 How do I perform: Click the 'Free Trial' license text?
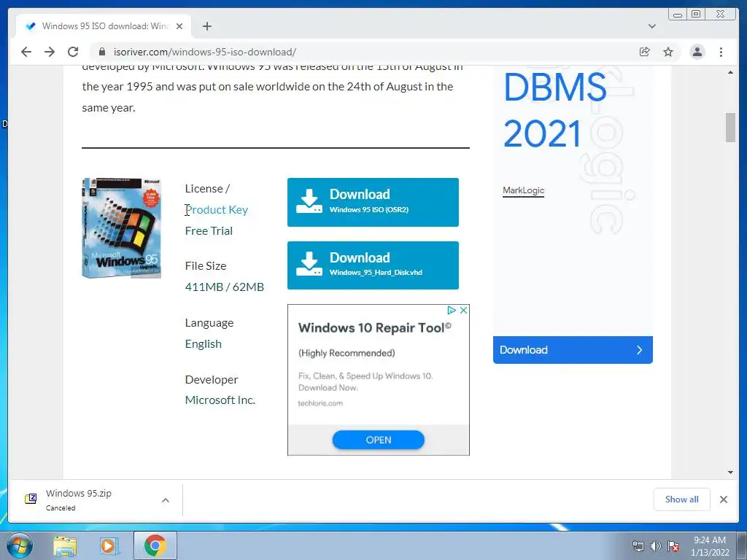coord(209,231)
